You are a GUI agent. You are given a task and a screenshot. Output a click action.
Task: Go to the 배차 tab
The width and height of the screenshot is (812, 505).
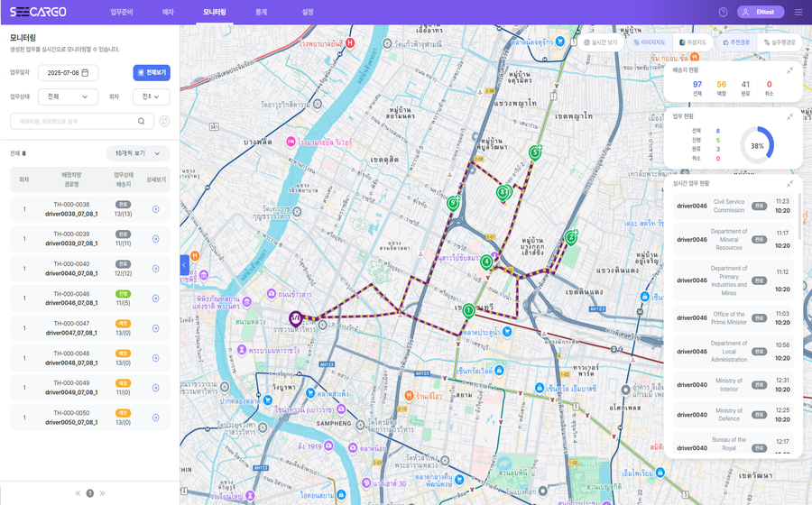pyautogui.click(x=168, y=12)
